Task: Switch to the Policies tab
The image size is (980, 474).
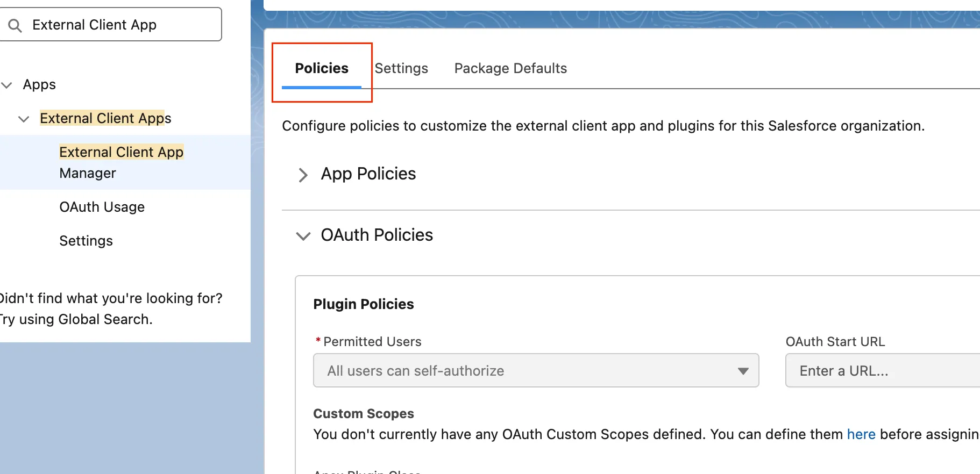Action: (322, 68)
